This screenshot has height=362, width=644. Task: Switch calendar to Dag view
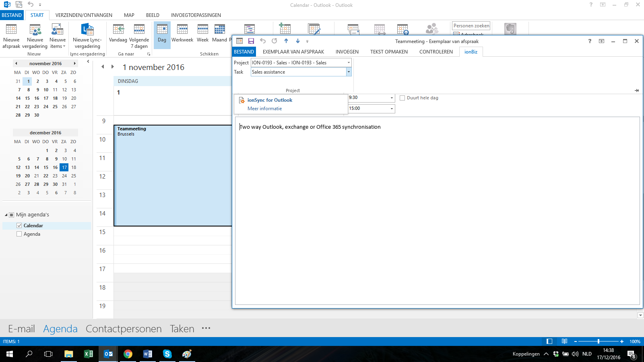click(162, 35)
